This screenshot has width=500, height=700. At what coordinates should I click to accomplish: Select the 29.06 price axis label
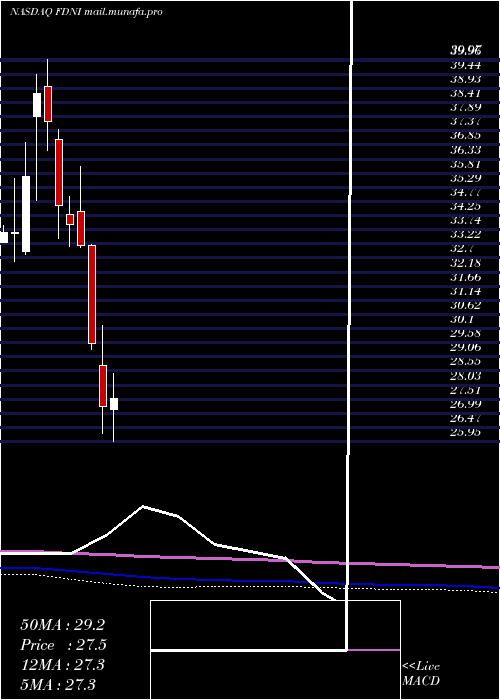[x=465, y=348]
